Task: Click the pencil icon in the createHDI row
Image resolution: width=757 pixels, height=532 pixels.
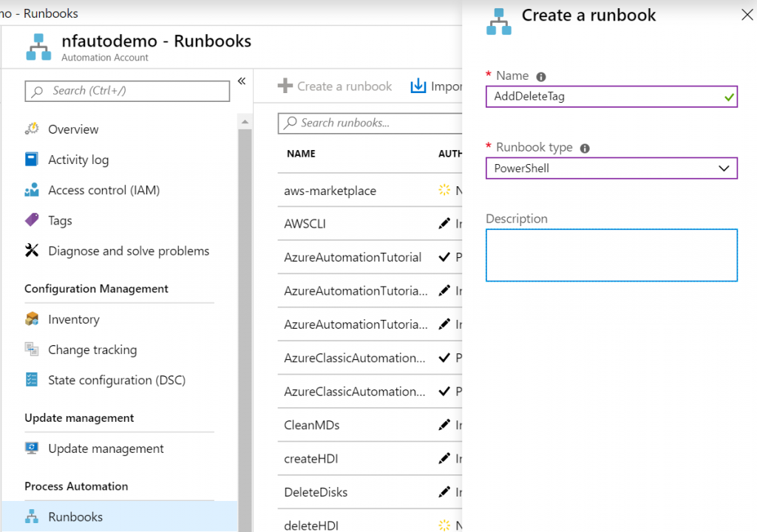Action: pos(444,459)
